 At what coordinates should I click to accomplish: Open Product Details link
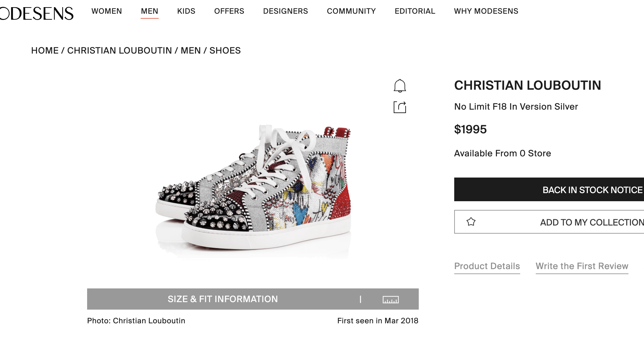pyautogui.click(x=487, y=266)
